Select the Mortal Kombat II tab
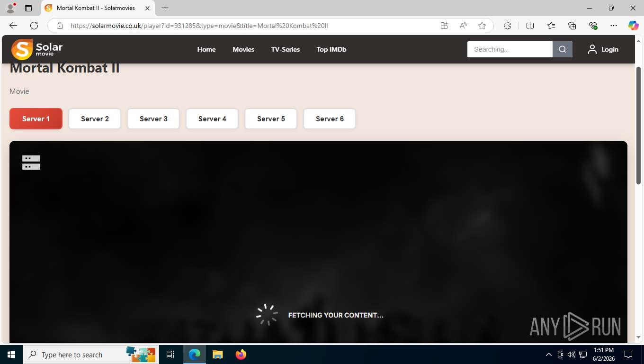 pyautogui.click(x=98, y=8)
